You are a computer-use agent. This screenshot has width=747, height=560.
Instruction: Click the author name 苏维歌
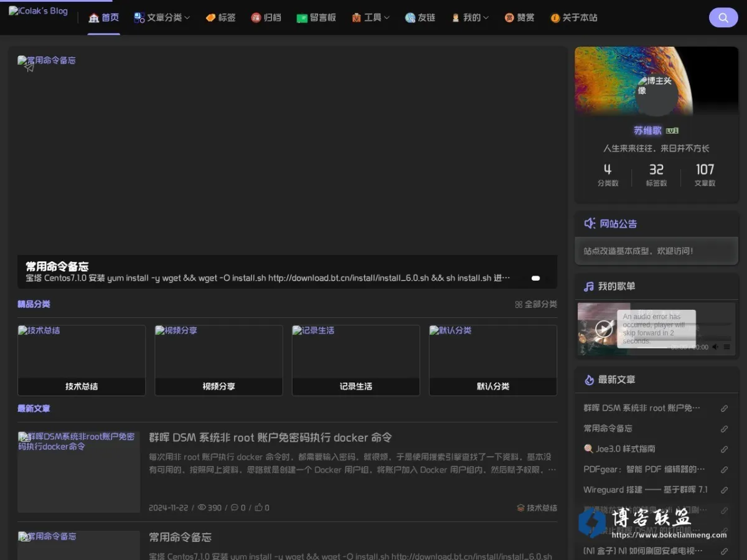647,131
